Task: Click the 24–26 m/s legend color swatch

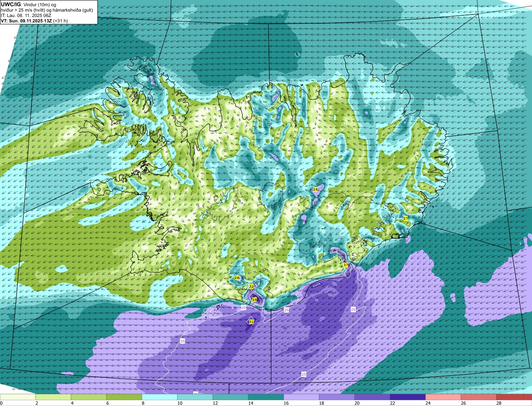Action: click(443, 397)
